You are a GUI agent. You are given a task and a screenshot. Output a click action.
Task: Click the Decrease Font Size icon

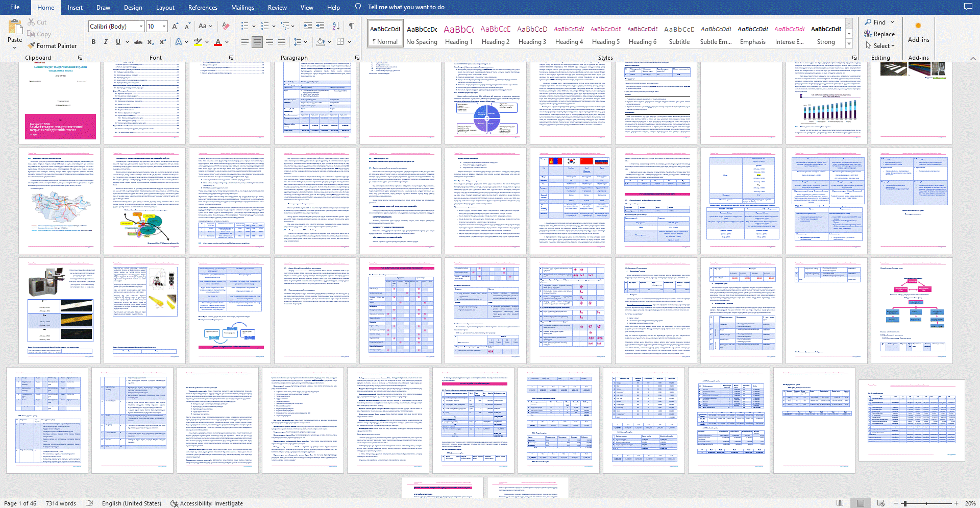pos(187,26)
